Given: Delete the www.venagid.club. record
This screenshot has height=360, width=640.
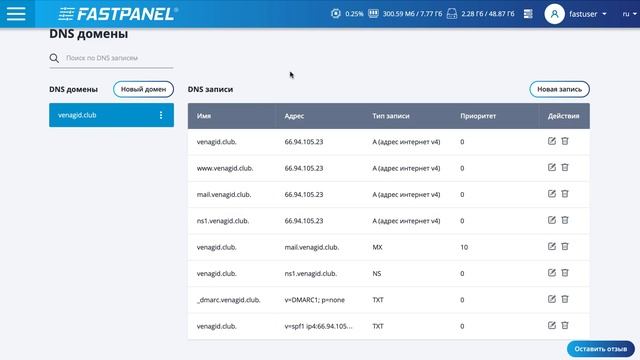Looking at the screenshot, I should tap(565, 167).
